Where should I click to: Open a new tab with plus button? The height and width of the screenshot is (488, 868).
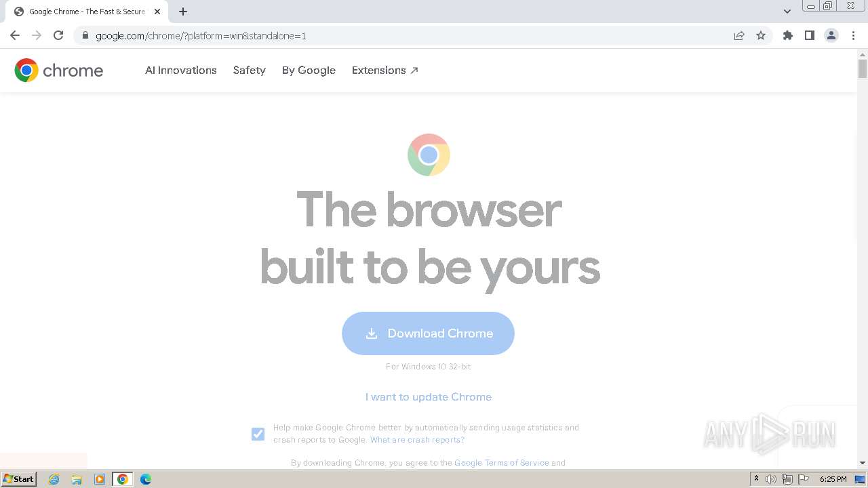coord(183,12)
